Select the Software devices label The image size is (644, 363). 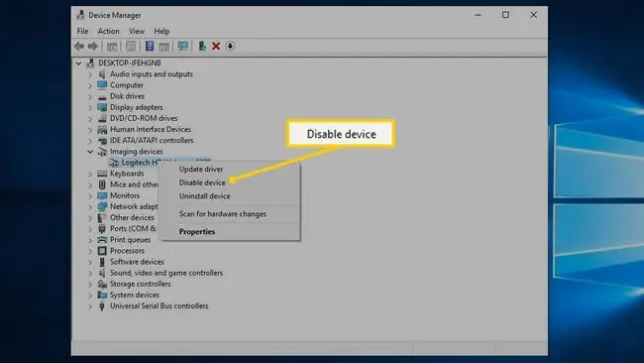137,262
